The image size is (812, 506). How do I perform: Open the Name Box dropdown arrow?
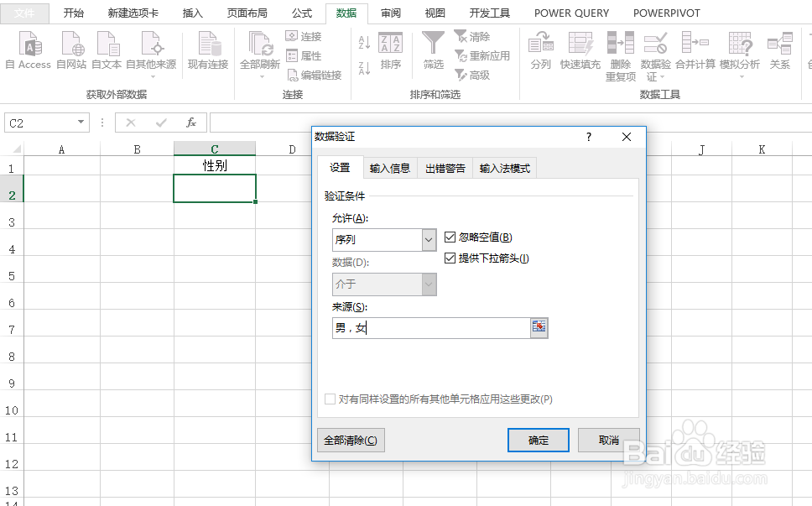(x=81, y=122)
